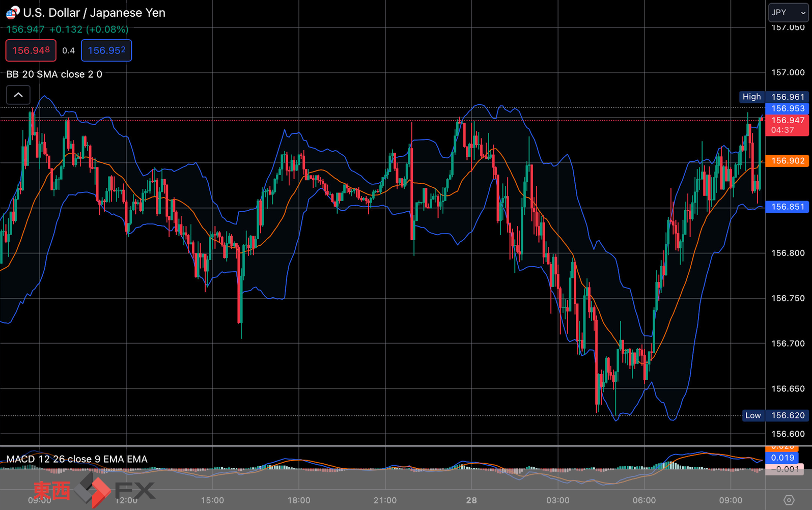The image size is (812, 510).
Task: Click the blue 156.953 upper band label
Action: (x=787, y=108)
